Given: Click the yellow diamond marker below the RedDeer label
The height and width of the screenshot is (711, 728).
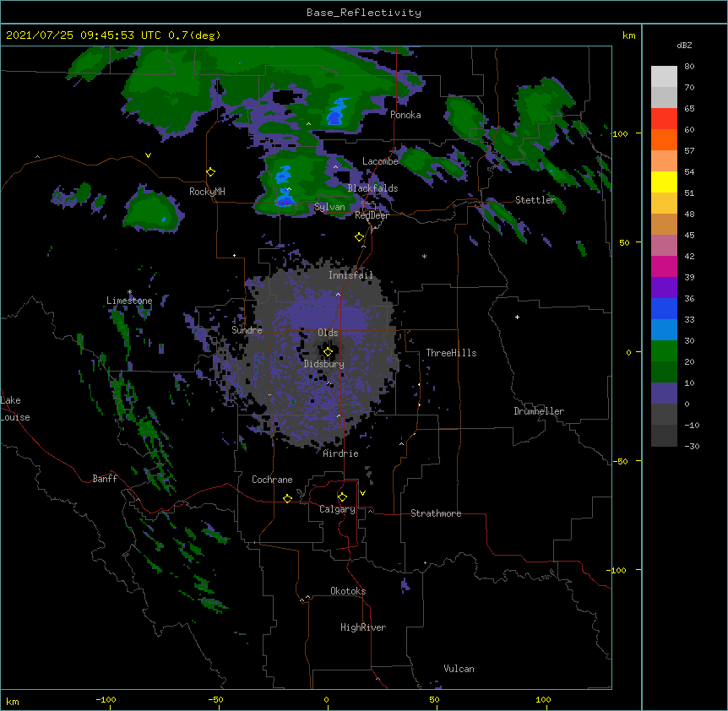Looking at the screenshot, I should click(360, 237).
